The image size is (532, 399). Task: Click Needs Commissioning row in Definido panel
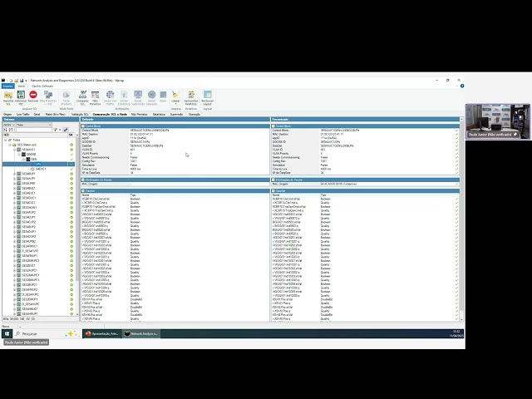pos(175,157)
